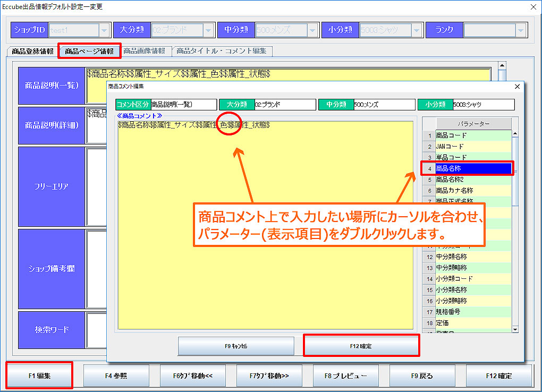Image resolution: width=542 pixels, height=392 pixels.
Task: Click the F9 戻る button
Action: pyautogui.click(x=422, y=376)
